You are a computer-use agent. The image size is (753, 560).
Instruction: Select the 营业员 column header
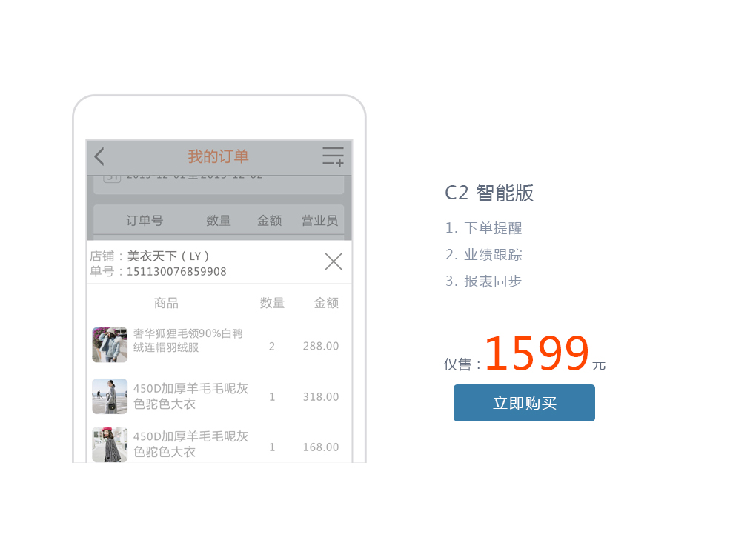pos(319,220)
